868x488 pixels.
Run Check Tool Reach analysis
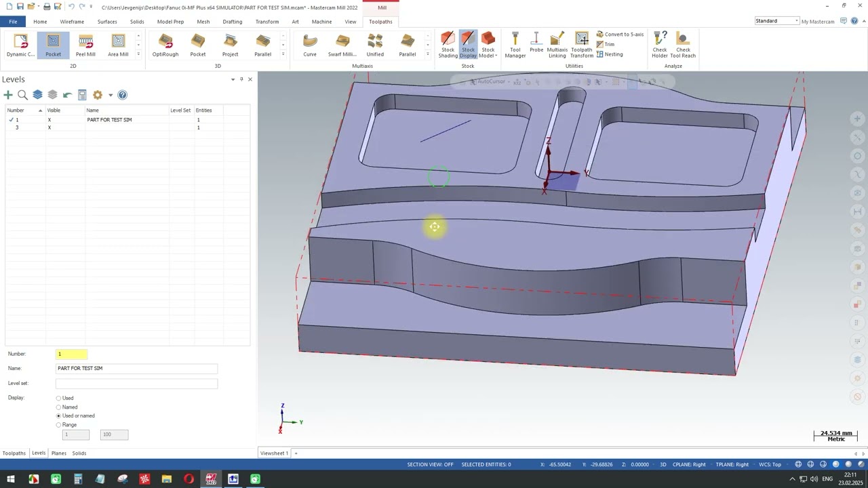point(683,45)
